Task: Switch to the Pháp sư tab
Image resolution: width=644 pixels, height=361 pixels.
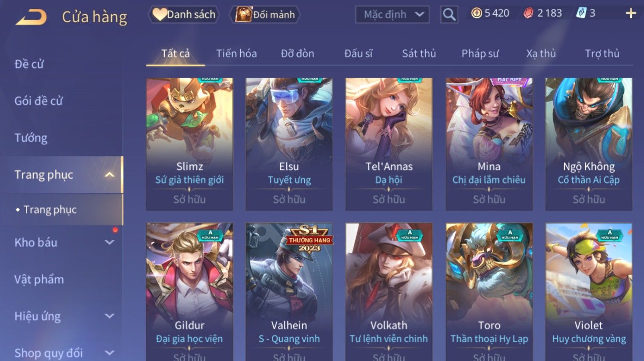Action: click(x=480, y=53)
